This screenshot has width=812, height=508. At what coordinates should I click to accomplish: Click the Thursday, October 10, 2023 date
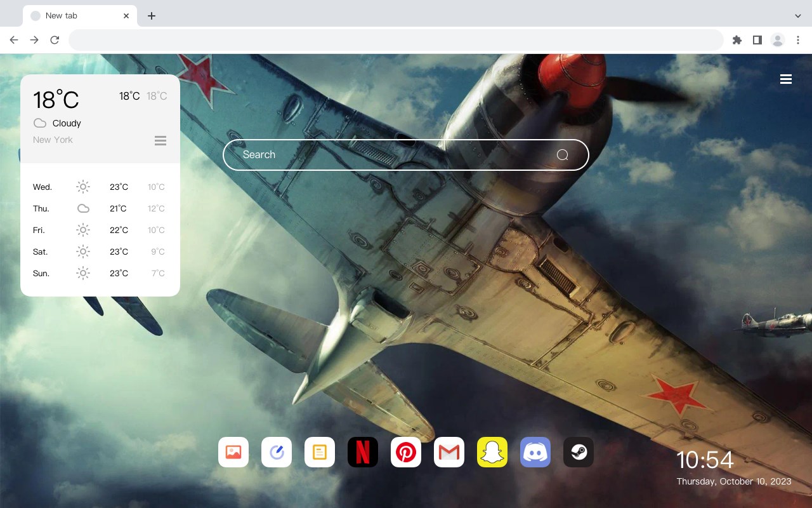point(734,481)
